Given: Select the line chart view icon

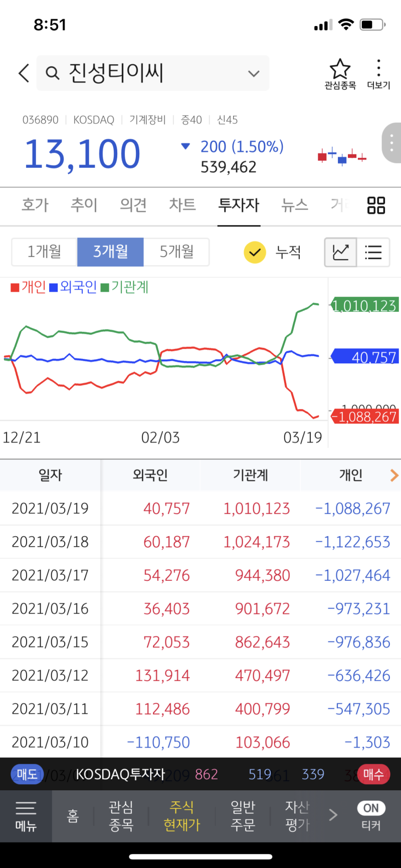Looking at the screenshot, I should (x=340, y=253).
